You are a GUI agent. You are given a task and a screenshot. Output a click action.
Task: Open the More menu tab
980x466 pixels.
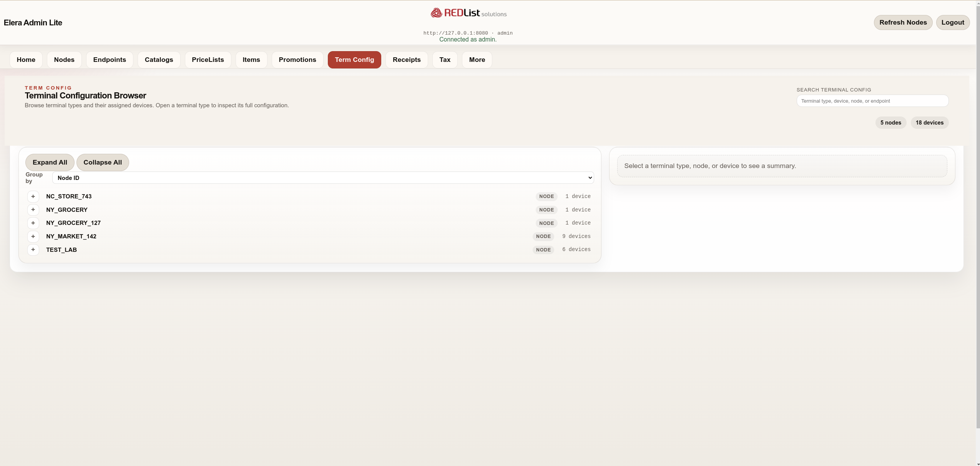coord(477,60)
